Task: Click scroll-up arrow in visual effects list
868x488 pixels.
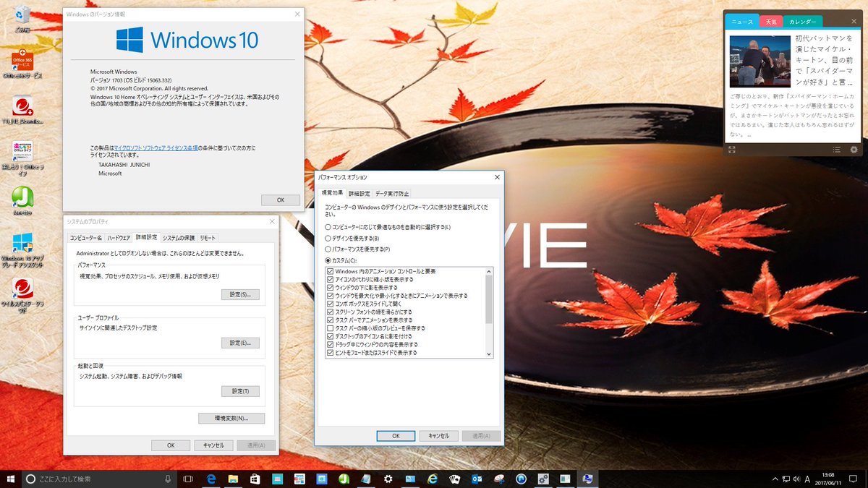Action: [x=489, y=271]
